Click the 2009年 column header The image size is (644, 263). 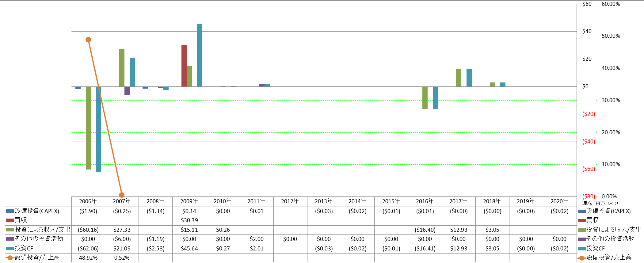pos(189,201)
